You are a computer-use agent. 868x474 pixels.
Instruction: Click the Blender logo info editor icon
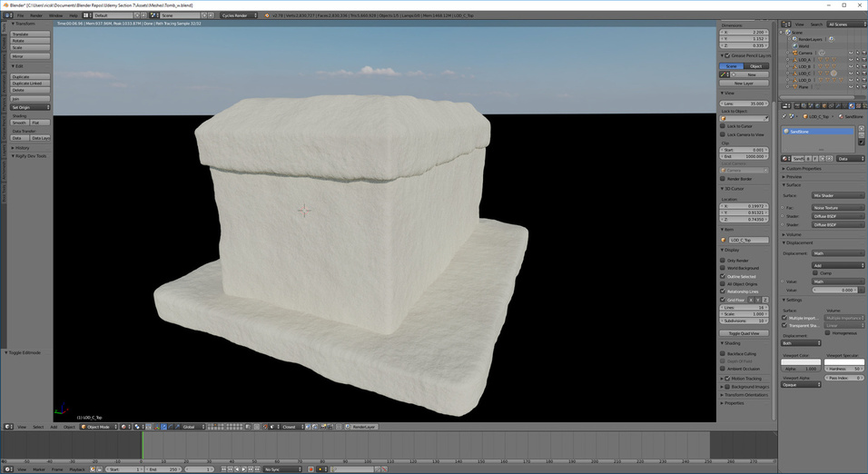point(8,15)
